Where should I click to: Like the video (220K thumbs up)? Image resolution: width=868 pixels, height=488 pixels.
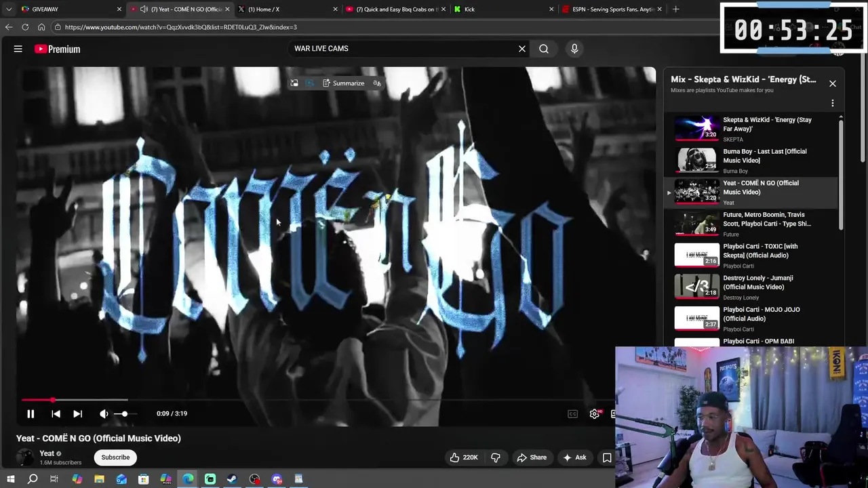pos(464,457)
